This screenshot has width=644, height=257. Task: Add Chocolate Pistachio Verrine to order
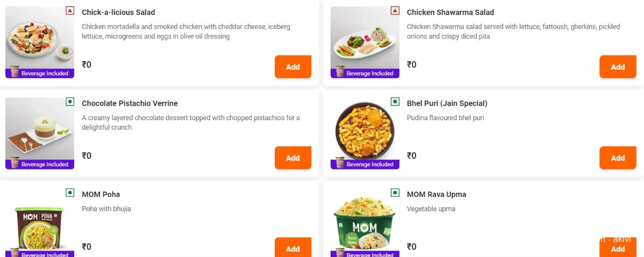coord(293,158)
